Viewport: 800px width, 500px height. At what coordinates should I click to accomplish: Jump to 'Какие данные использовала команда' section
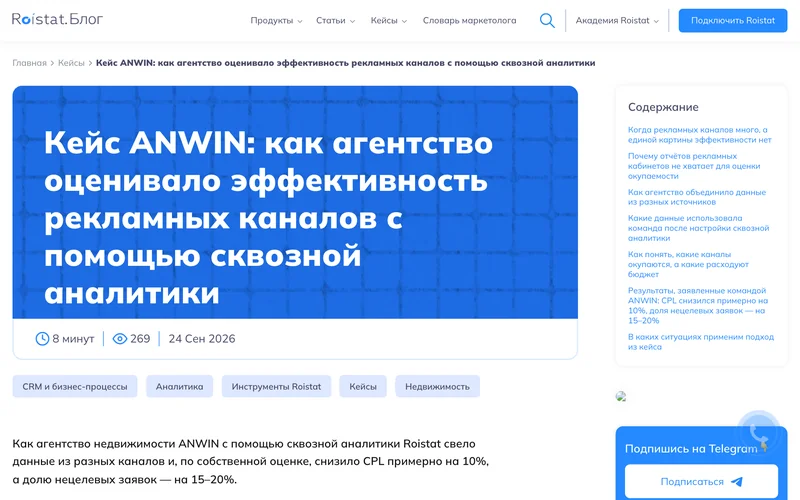point(698,228)
